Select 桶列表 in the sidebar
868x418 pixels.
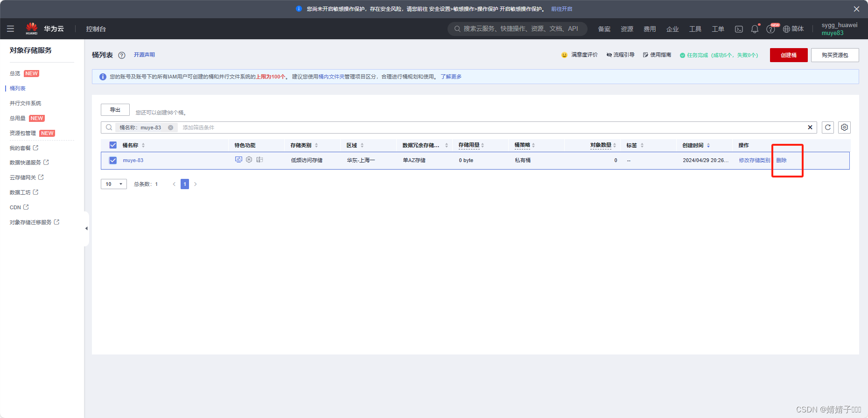pyautogui.click(x=18, y=88)
